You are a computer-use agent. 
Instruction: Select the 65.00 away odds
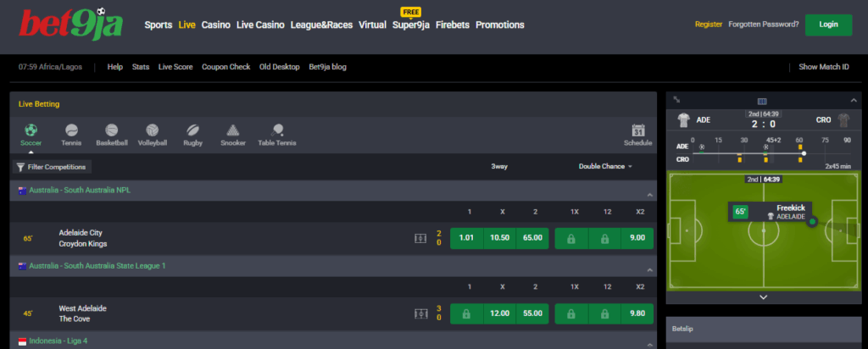[532, 238]
